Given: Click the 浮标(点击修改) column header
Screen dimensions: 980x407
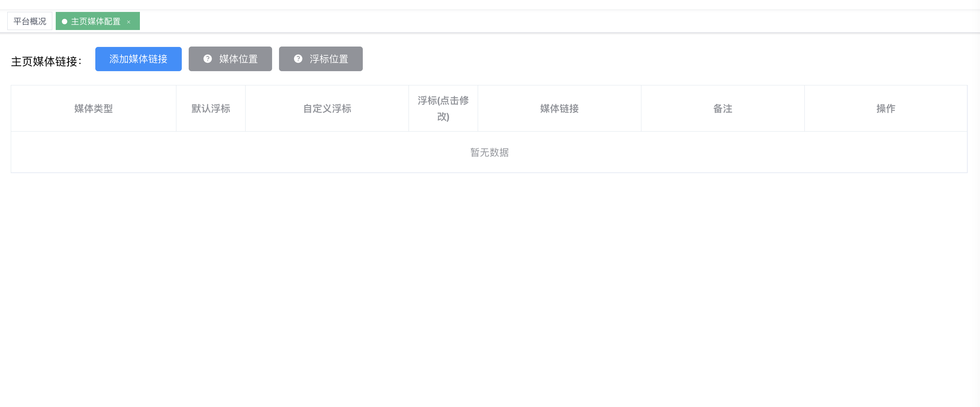Looking at the screenshot, I should click(443, 108).
